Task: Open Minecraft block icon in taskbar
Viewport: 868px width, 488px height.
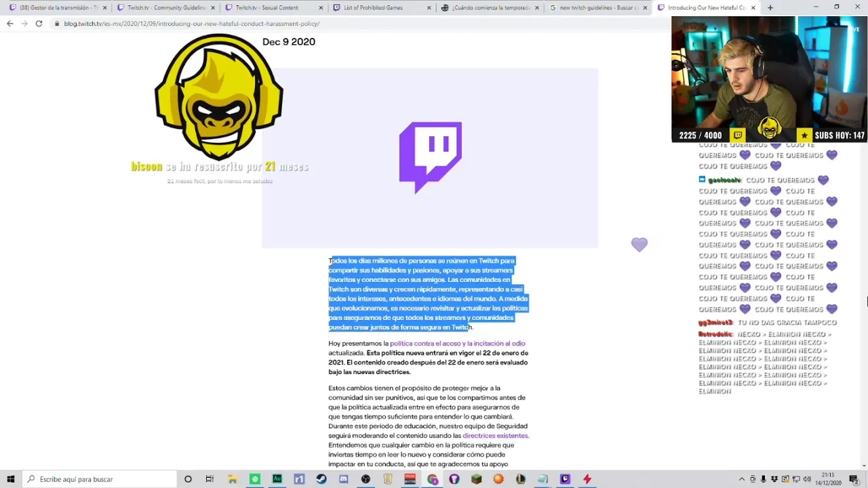Action: point(477,479)
